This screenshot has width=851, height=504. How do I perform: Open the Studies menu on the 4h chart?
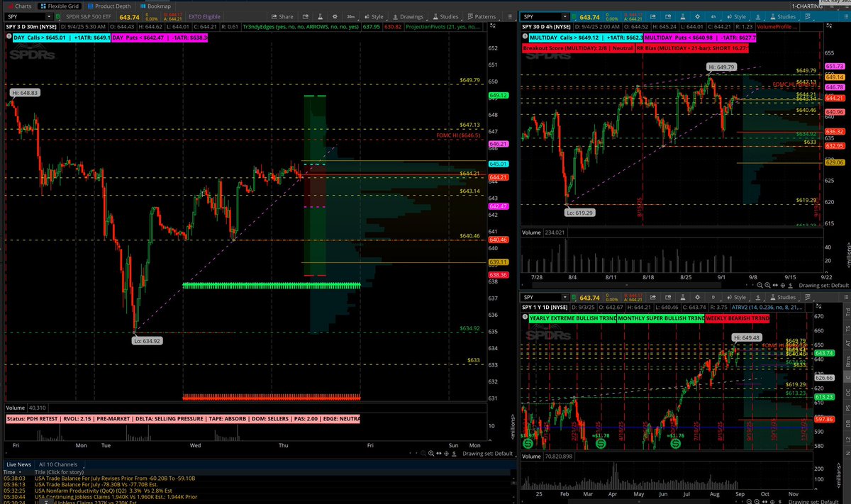784,17
